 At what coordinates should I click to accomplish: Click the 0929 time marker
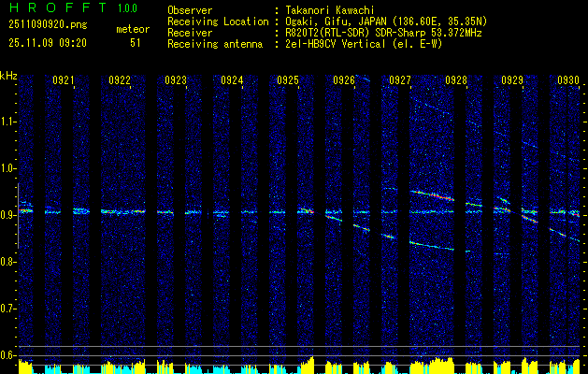tap(512, 80)
